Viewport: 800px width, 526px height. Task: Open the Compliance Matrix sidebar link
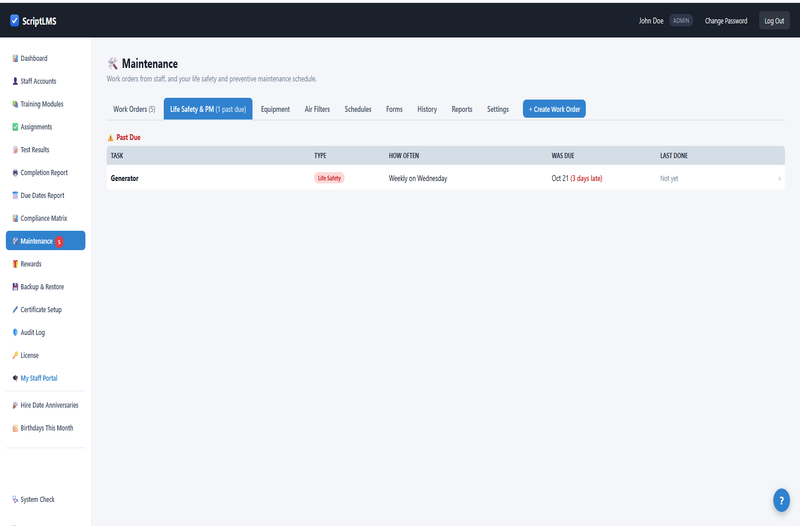pyautogui.click(x=45, y=218)
